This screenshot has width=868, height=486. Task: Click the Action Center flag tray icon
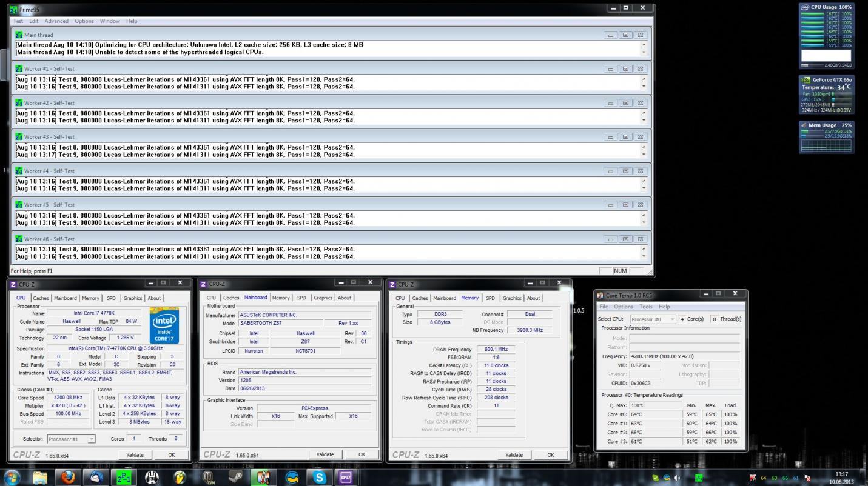807,478
